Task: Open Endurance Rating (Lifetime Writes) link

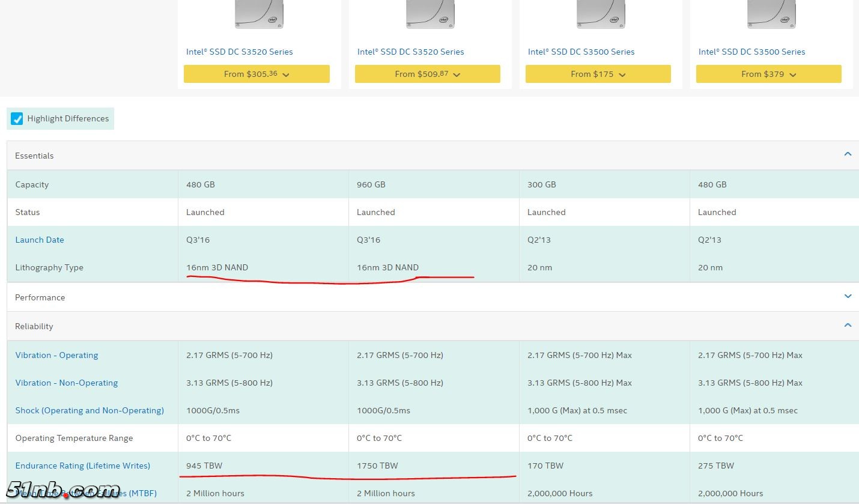Action: (83, 466)
